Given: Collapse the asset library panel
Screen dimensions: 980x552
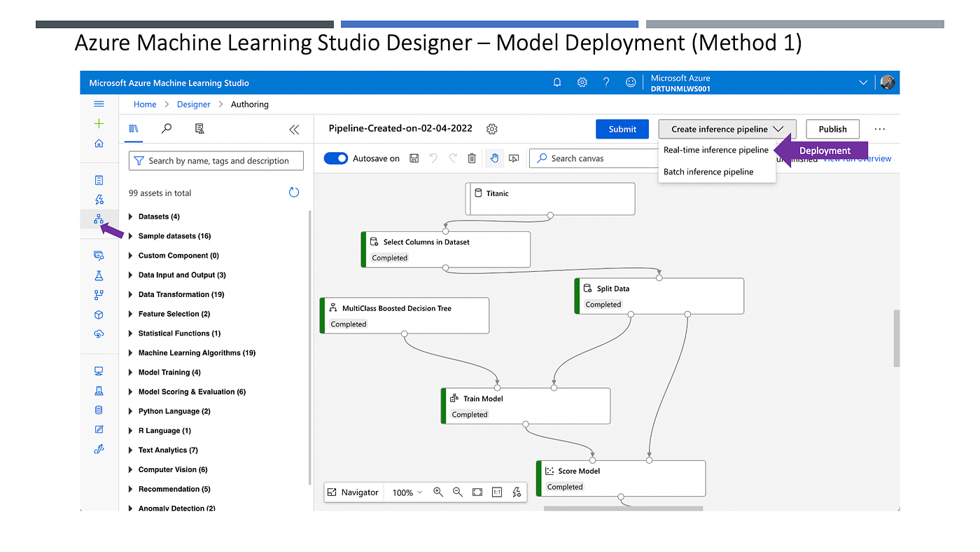Looking at the screenshot, I should (x=294, y=129).
